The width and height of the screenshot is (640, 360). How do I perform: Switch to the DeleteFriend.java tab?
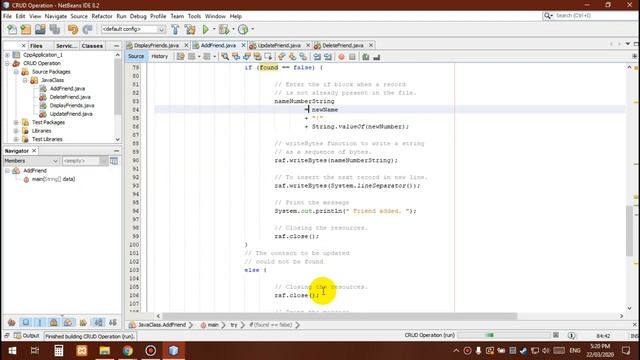(x=343, y=45)
